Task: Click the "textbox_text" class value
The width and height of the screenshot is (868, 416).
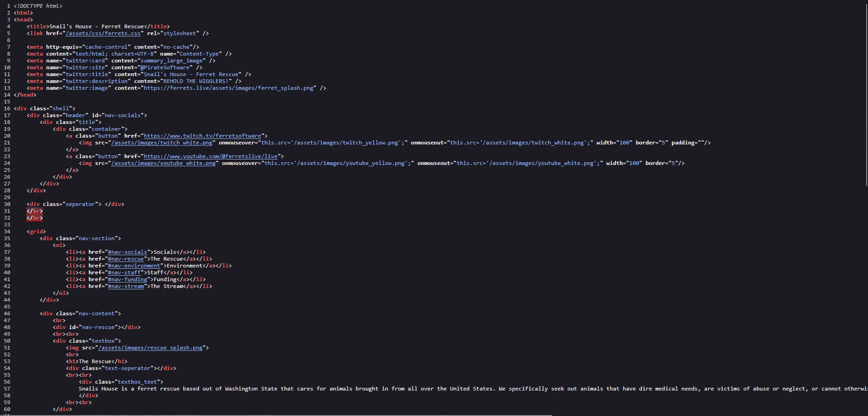Action: click(137, 382)
